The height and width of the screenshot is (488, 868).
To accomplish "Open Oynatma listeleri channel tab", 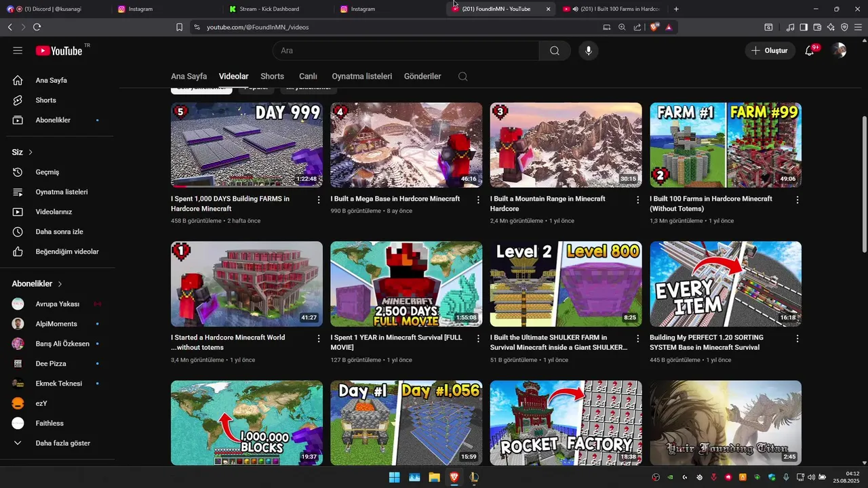I will coord(362,77).
